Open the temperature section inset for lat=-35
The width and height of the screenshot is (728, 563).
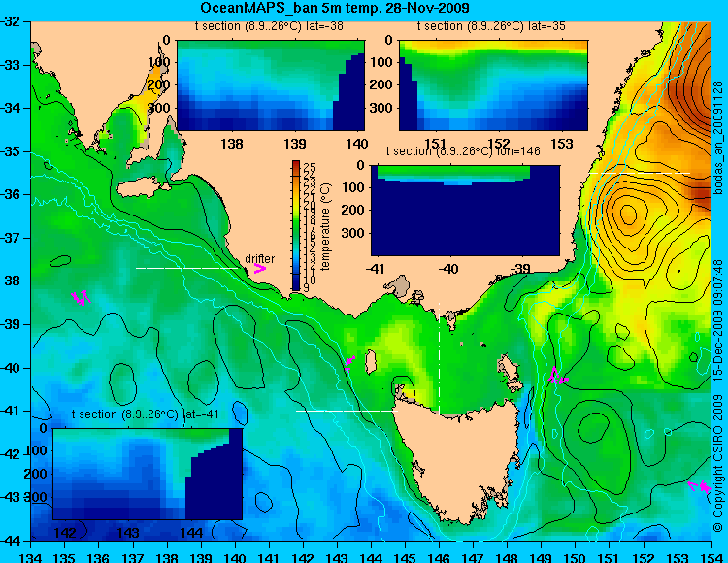point(493,85)
